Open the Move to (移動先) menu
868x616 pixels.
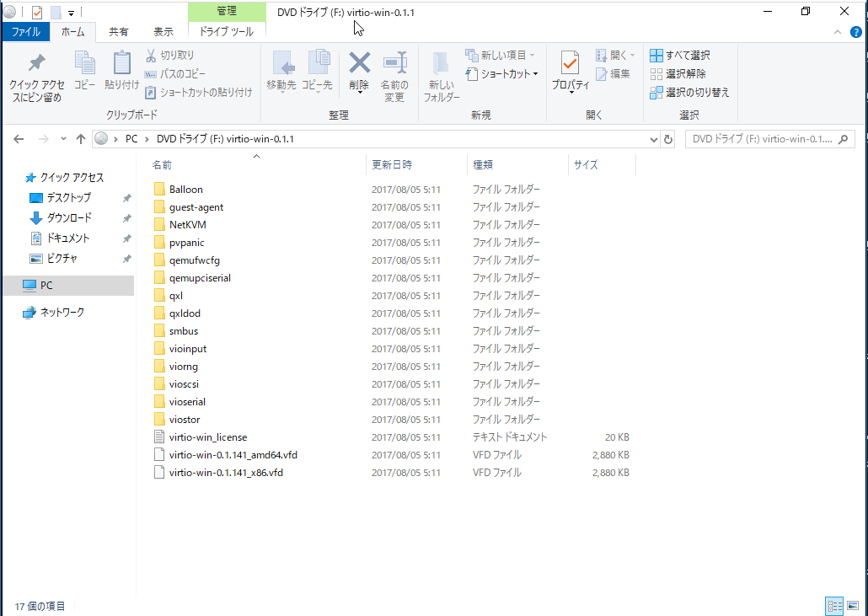point(281,72)
